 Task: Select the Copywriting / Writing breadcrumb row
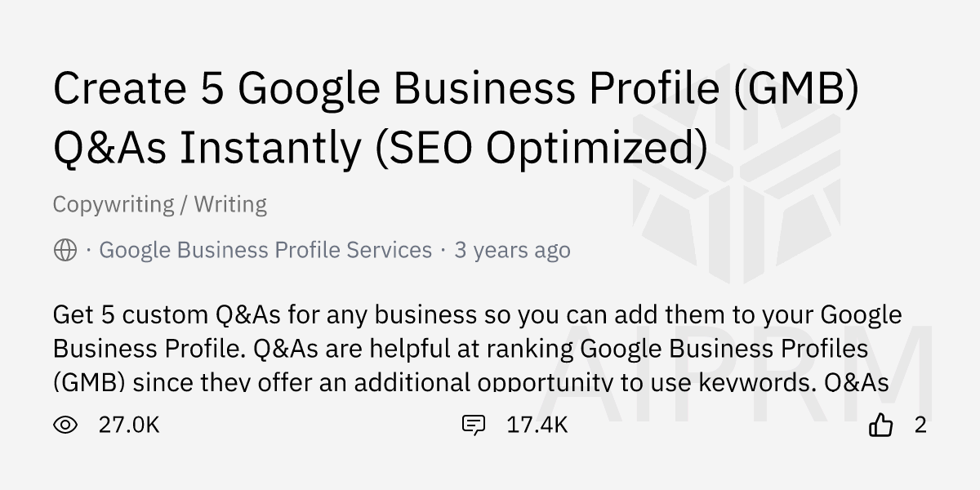click(159, 204)
